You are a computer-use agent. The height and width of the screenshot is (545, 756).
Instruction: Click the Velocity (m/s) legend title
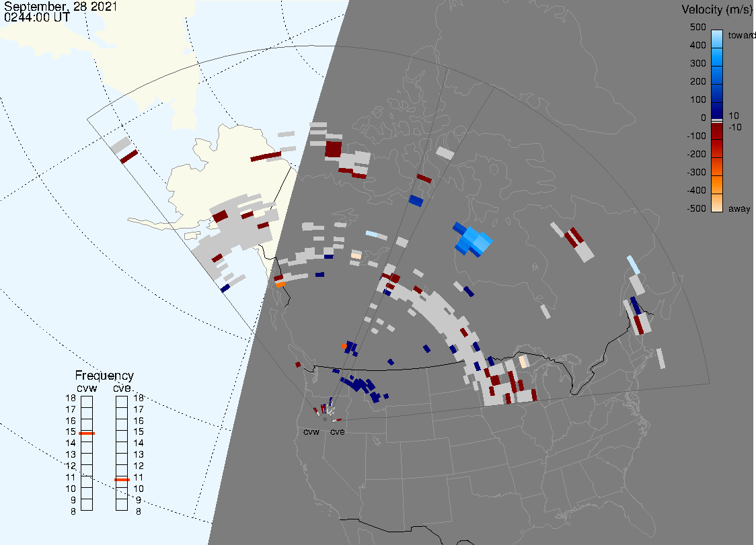coord(717,9)
